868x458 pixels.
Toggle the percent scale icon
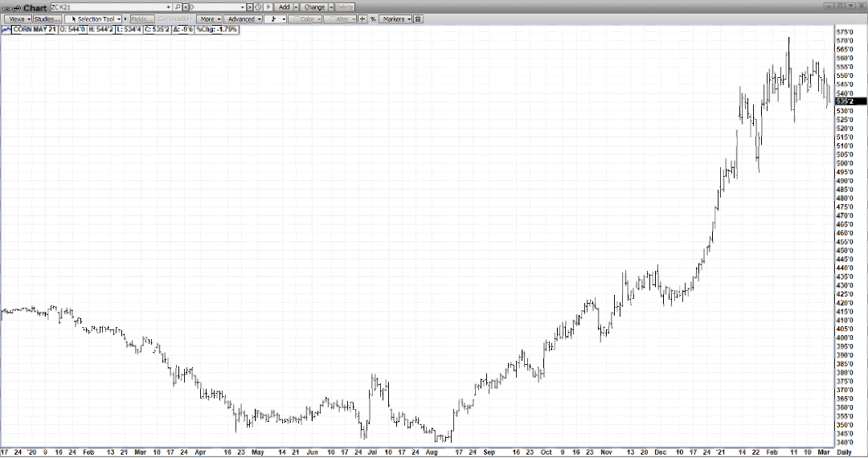click(373, 18)
